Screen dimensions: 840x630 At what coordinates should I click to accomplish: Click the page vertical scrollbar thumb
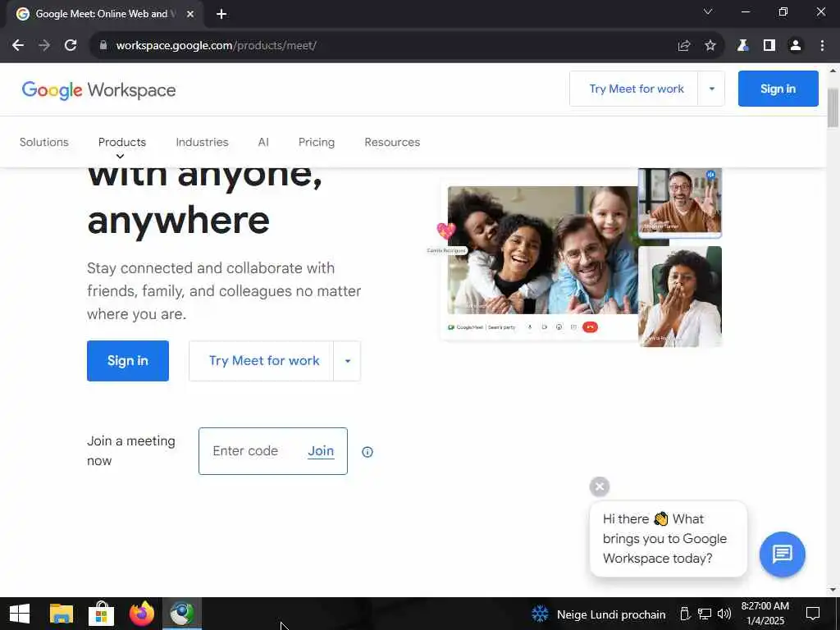[x=833, y=107]
